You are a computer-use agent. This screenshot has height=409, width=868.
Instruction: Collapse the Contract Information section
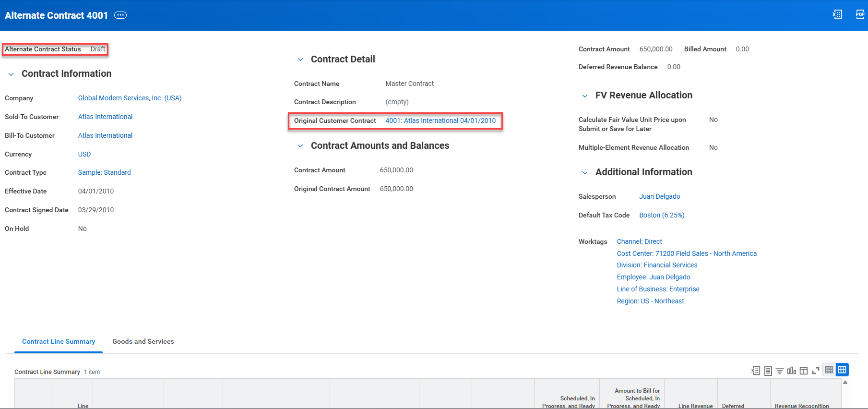(11, 74)
